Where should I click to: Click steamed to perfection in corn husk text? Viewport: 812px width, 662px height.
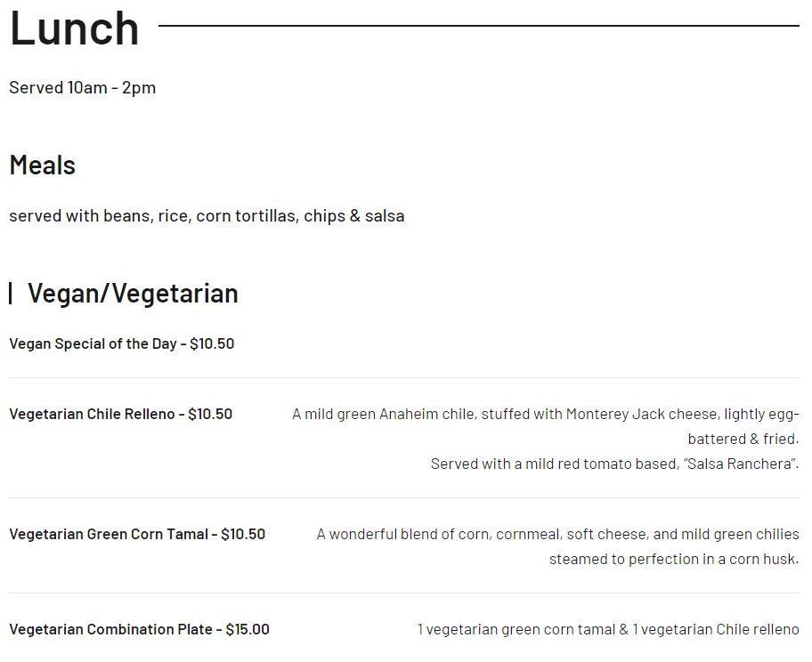point(673,560)
